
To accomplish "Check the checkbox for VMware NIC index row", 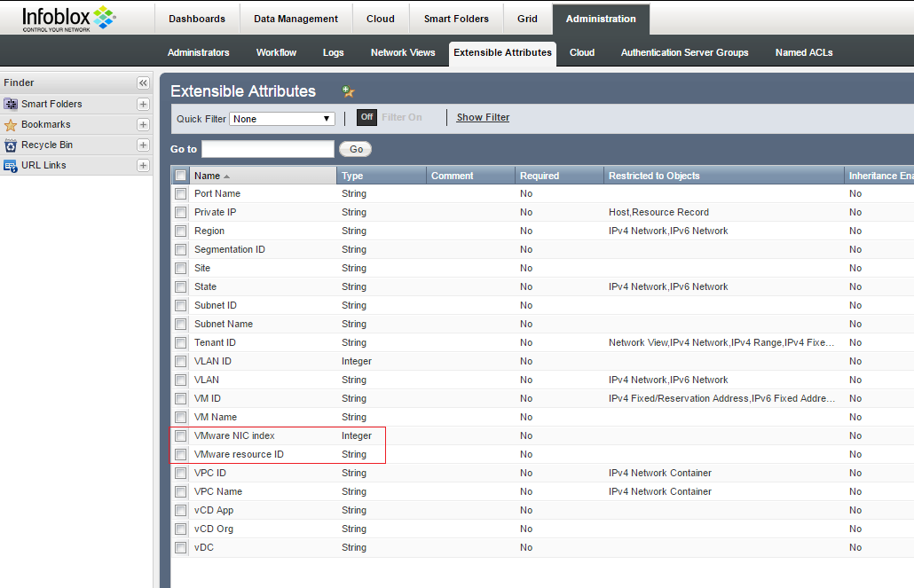I will [180, 435].
